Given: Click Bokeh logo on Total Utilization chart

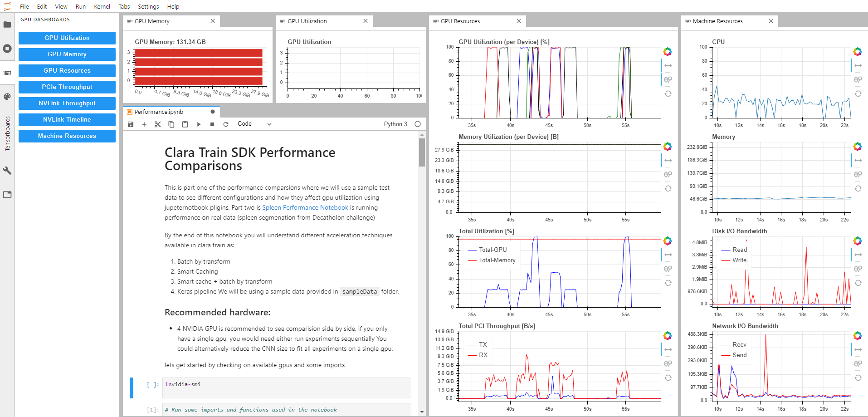Looking at the screenshot, I should point(668,241).
